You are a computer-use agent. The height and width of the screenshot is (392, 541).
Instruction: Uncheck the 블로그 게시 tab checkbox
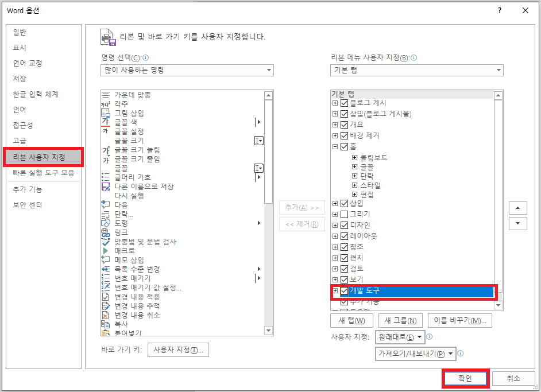pos(344,103)
